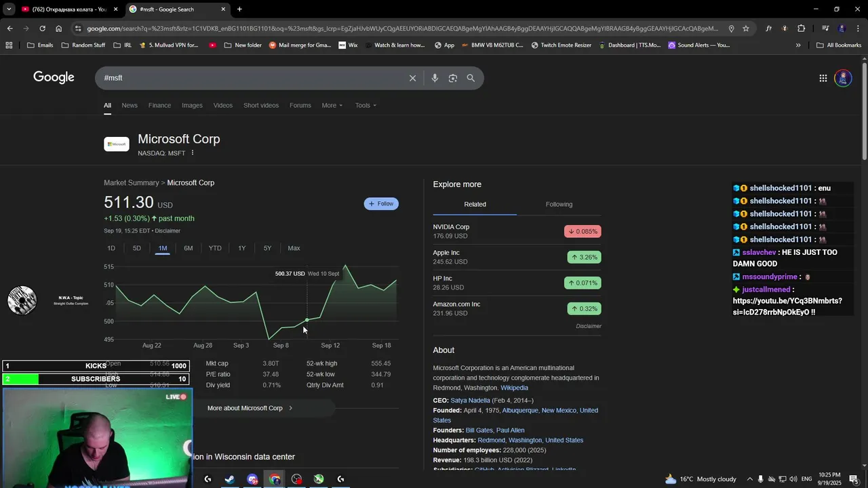Open the NVIDIA Corp related stock

(x=517, y=231)
